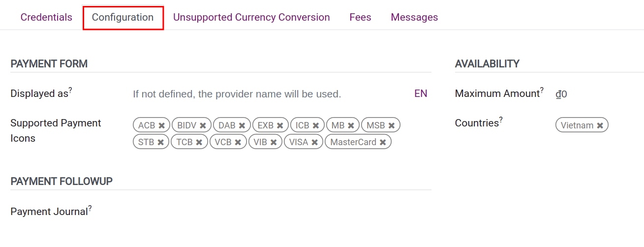Remove the BIDV tag with its x
644x247 pixels.
click(203, 125)
